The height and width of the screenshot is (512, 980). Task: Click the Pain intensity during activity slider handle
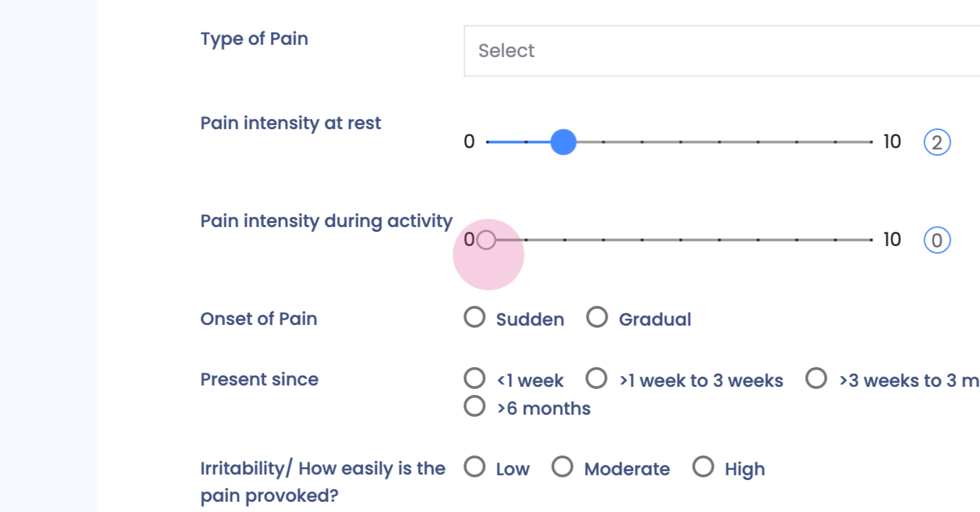[486, 240]
